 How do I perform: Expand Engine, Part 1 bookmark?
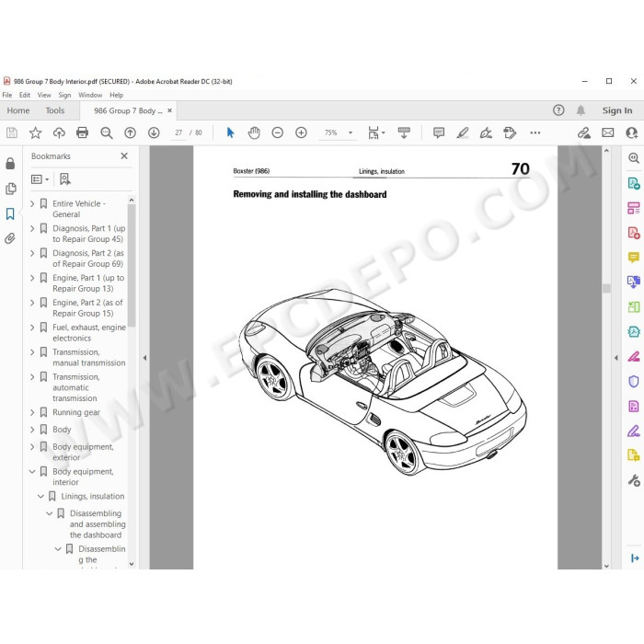[x=32, y=278]
